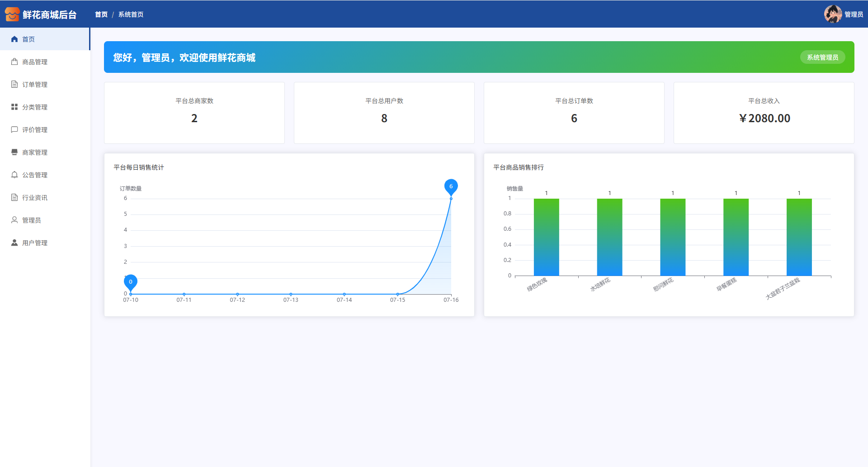This screenshot has width=868, height=467.
Task: Click the 平台总商家数 statistics card
Action: click(x=194, y=113)
